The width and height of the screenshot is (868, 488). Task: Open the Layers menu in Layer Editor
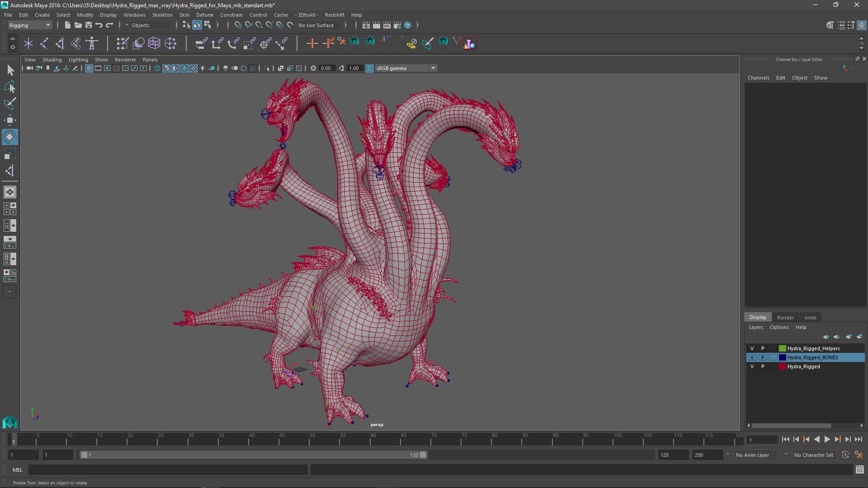tap(755, 327)
